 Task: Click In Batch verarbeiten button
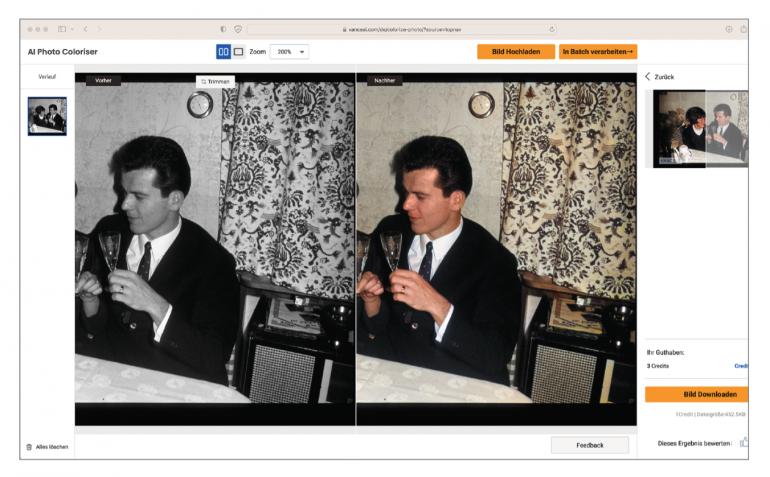(x=598, y=52)
